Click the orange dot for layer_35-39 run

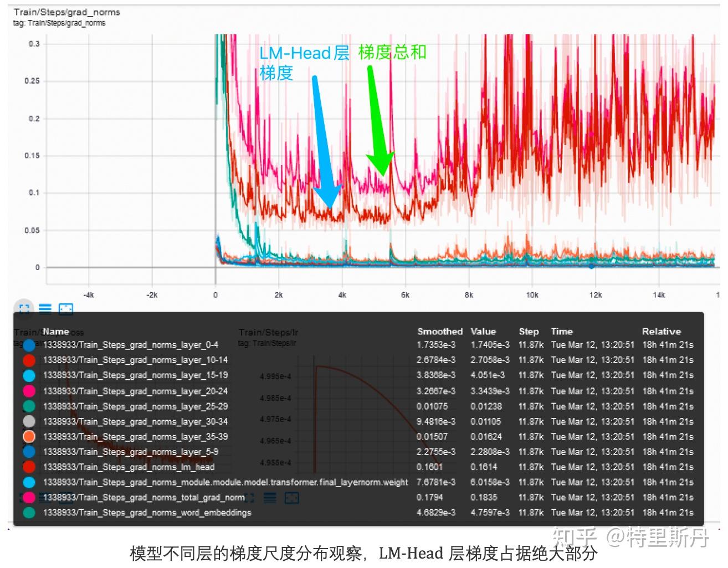point(29,436)
